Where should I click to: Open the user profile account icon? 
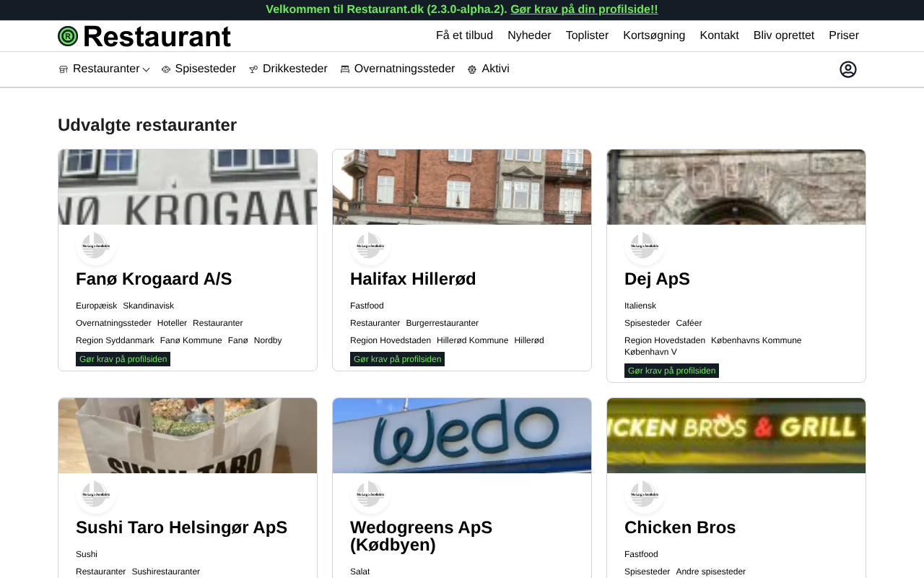848,69
